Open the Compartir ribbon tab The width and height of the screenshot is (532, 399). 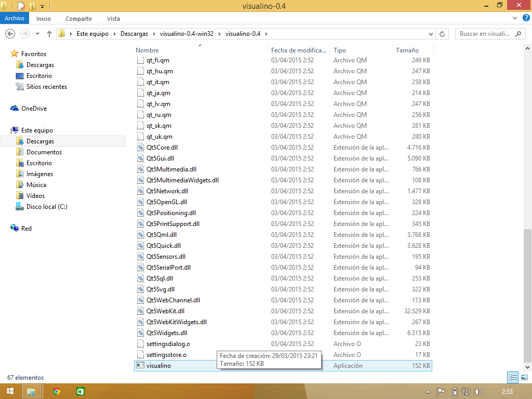pyautogui.click(x=79, y=19)
